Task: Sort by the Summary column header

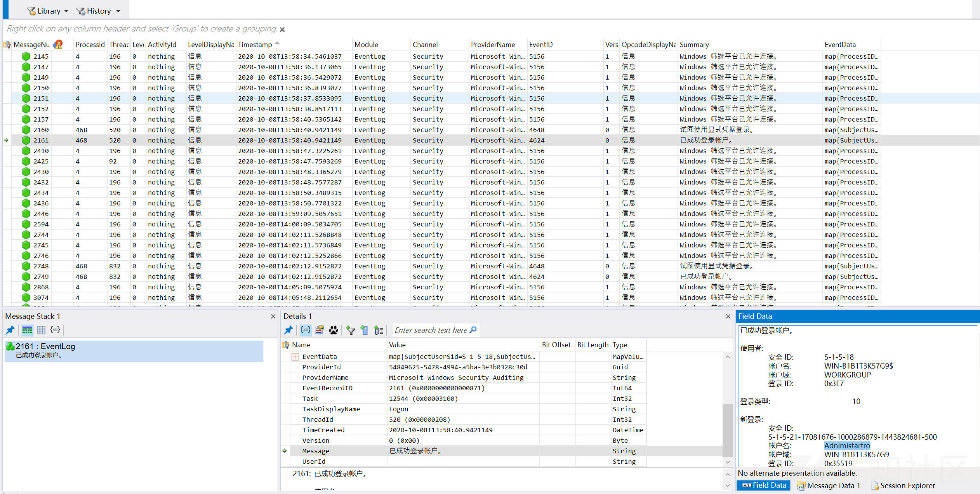Action: 694,45
